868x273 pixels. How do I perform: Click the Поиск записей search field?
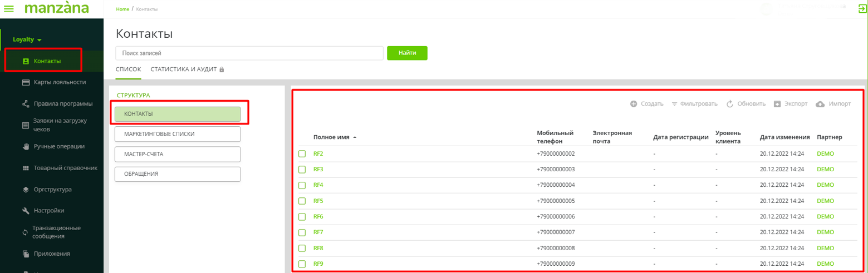click(249, 53)
